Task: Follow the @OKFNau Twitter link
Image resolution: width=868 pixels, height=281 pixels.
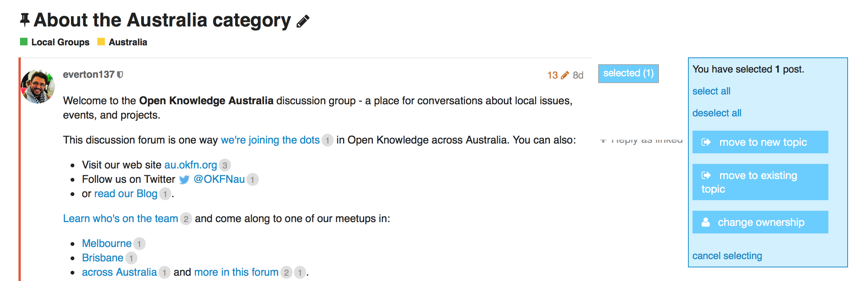Action: click(x=219, y=179)
